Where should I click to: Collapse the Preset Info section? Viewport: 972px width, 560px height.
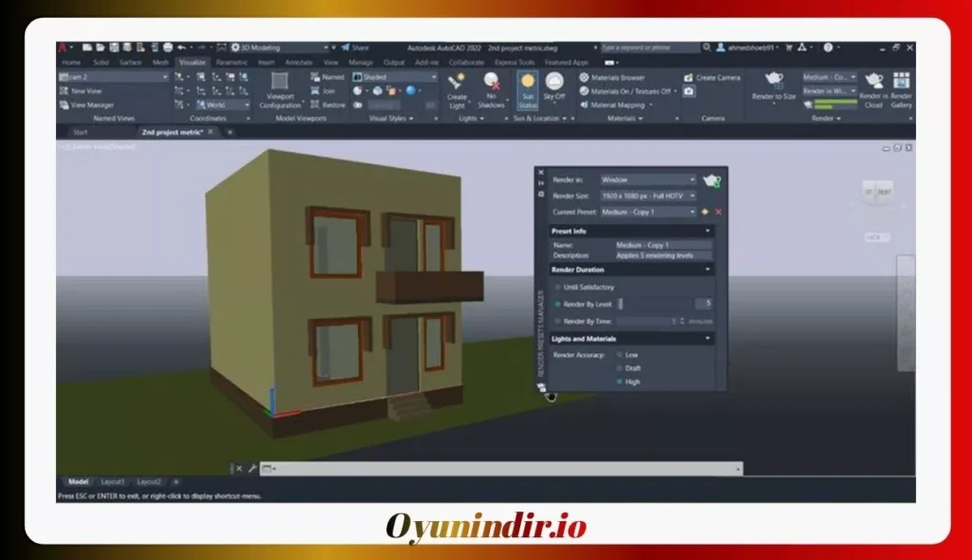click(x=631, y=231)
